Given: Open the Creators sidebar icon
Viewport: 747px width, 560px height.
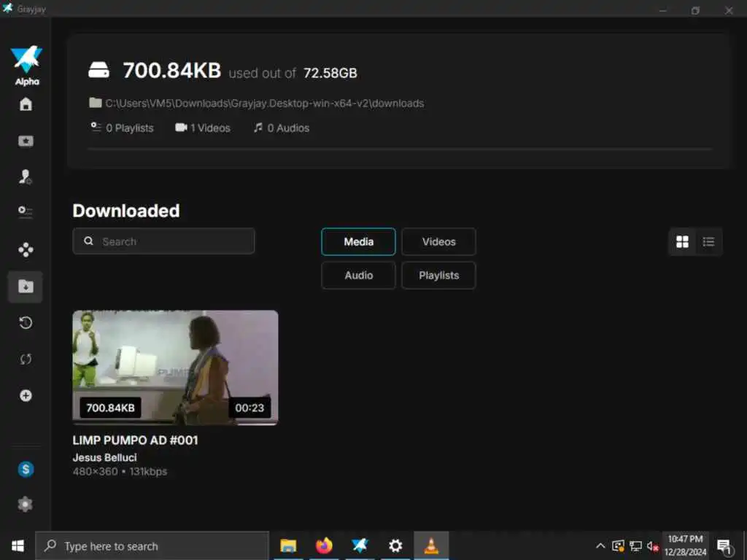Looking at the screenshot, I should tap(26, 176).
